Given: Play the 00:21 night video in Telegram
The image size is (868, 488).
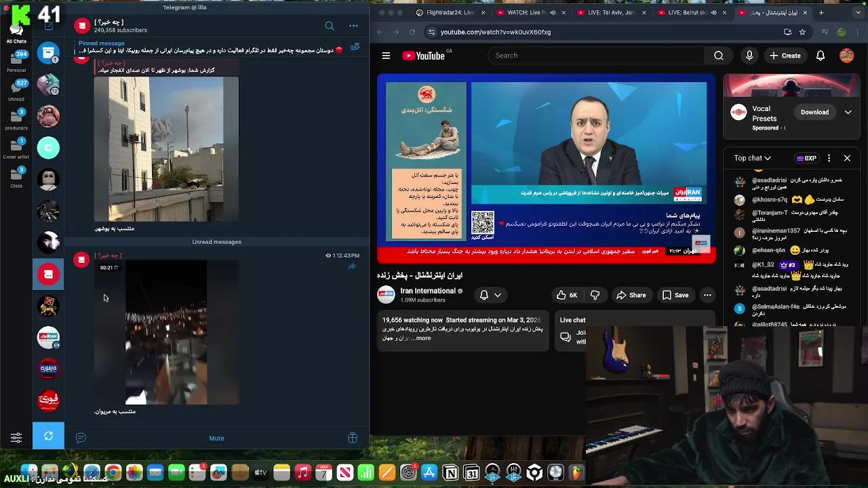Looking at the screenshot, I should pos(166,332).
